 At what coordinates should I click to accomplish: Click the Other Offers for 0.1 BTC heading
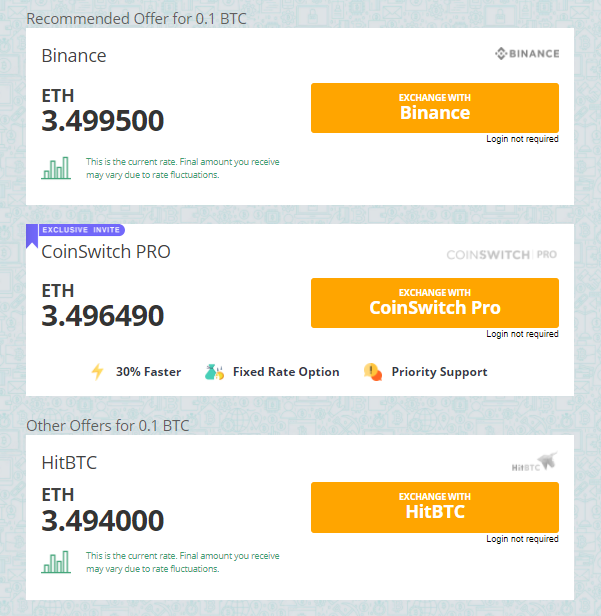pyautogui.click(x=108, y=425)
